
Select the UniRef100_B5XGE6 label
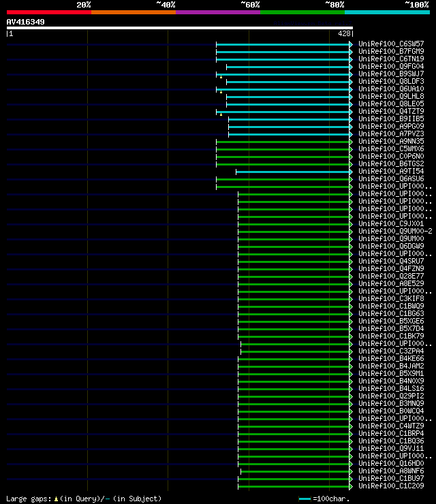391,321
